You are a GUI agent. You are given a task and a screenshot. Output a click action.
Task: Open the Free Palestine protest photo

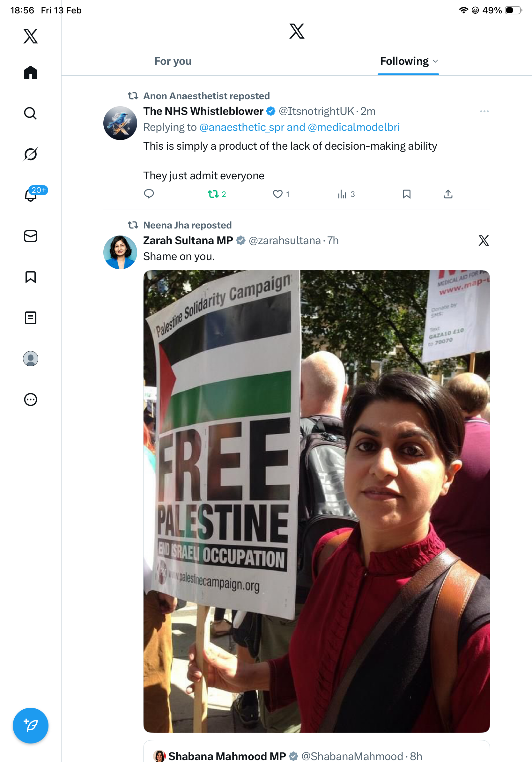(x=316, y=501)
